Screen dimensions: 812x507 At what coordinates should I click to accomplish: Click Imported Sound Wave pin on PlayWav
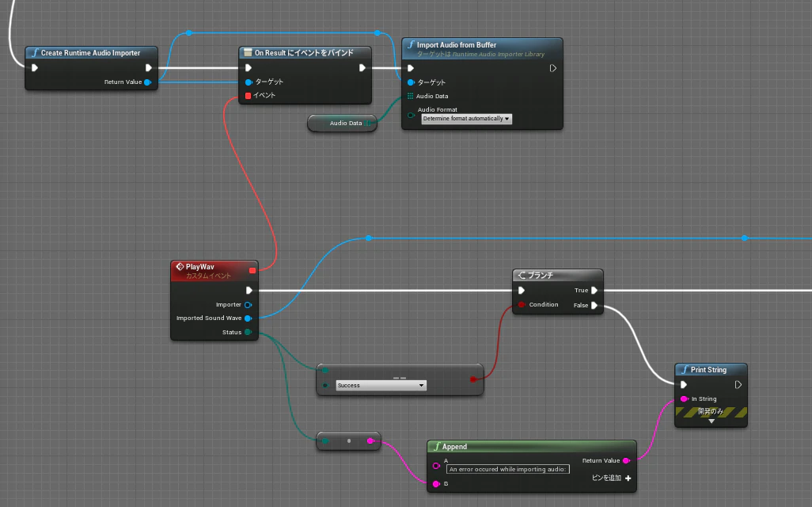click(x=248, y=318)
